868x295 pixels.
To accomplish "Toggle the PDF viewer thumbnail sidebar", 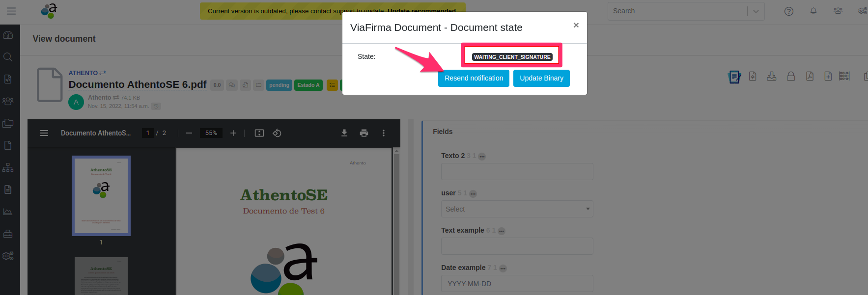I will point(44,133).
